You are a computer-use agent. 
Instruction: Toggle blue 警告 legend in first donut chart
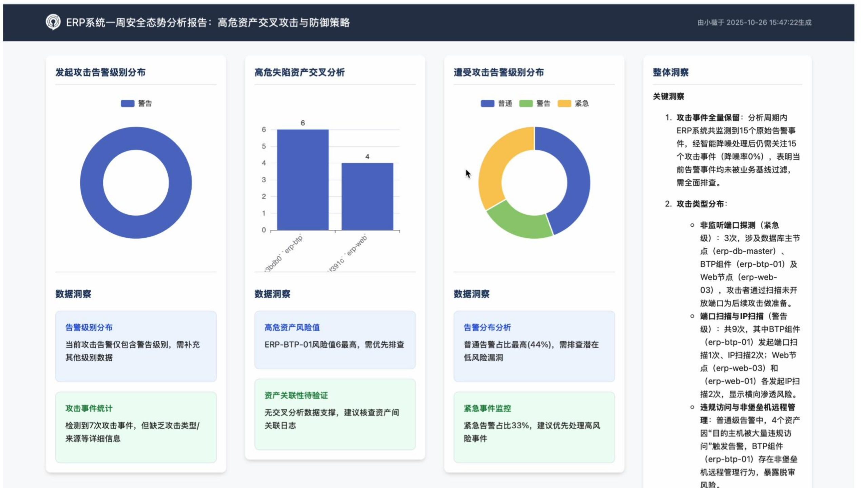coord(128,103)
